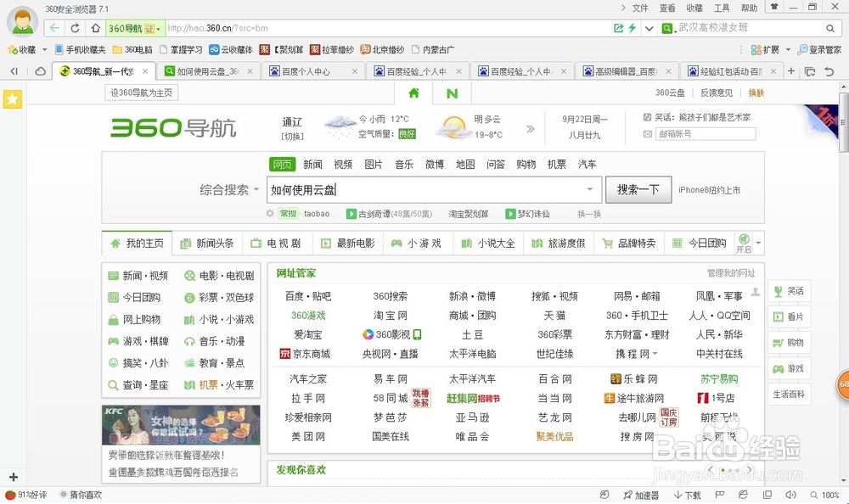Screen dimensions: 849x504
Task: Switch to the 百度个人中心 browser tab
Action: click(313, 71)
